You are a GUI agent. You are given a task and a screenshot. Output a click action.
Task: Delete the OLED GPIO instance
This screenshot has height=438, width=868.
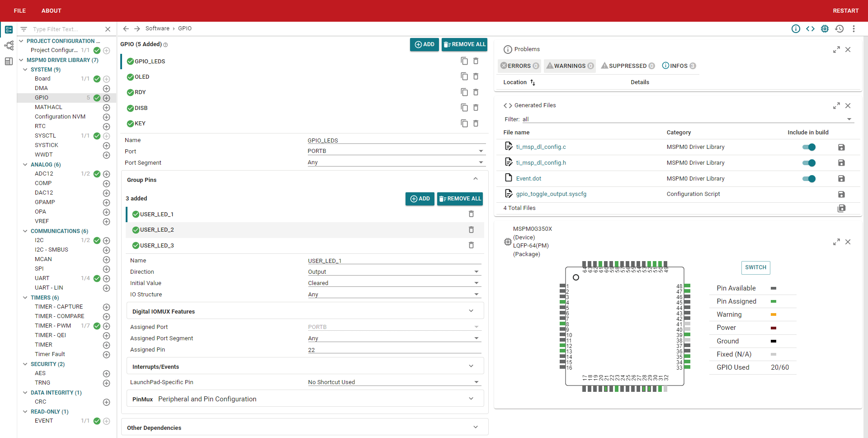tap(476, 76)
